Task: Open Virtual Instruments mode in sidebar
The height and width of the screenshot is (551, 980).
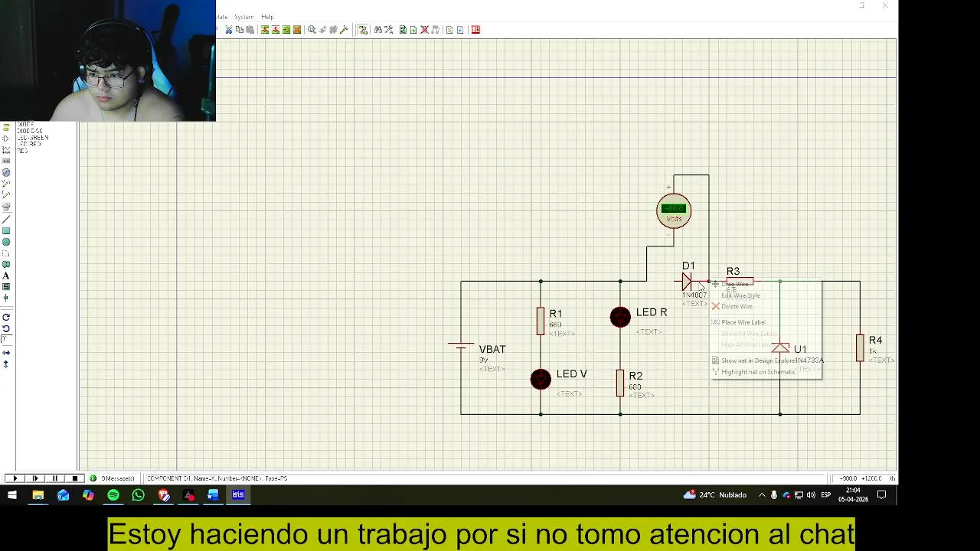Action: [x=6, y=206]
